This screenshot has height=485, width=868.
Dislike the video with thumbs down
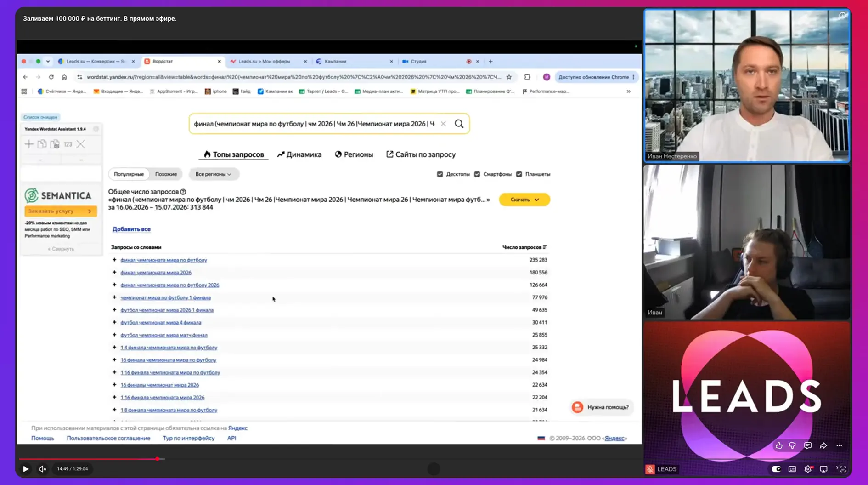point(792,445)
